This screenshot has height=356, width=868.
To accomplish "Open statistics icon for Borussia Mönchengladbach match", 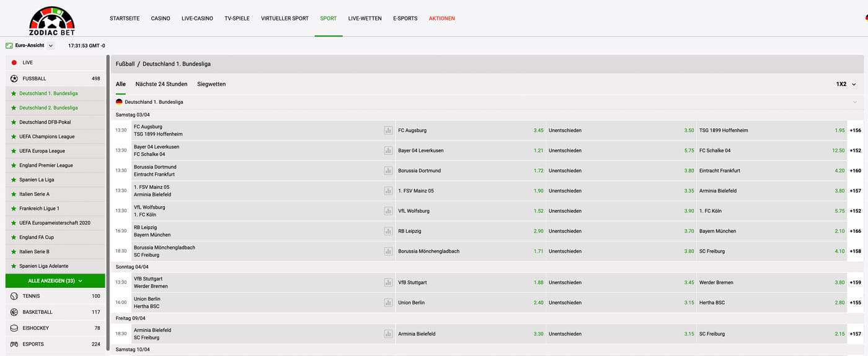I will click(388, 251).
